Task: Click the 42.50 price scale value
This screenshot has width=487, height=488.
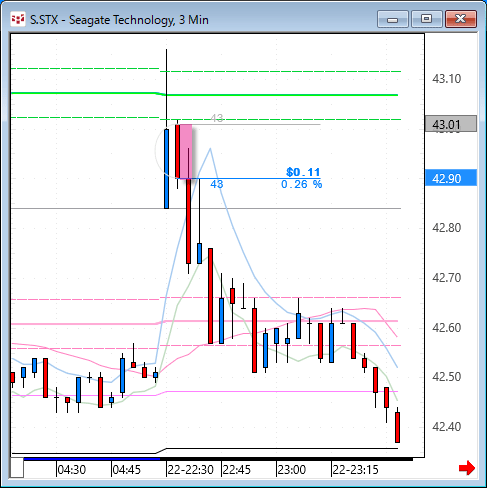Action: [447, 377]
